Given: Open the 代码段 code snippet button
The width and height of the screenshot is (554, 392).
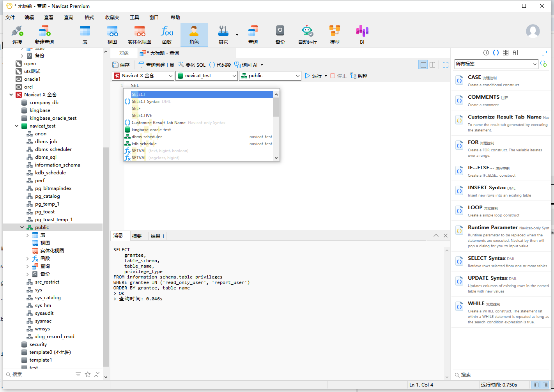Looking at the screenshot, I should 220,65.
